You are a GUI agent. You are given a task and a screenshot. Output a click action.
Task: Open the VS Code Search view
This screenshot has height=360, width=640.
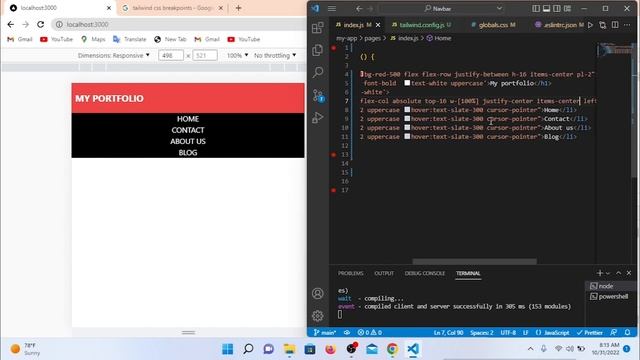pos(318,72)
